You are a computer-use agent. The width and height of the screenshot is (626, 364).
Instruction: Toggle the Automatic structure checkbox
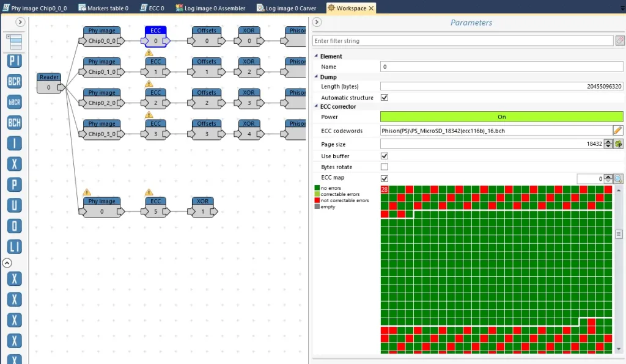click(385, 98)
